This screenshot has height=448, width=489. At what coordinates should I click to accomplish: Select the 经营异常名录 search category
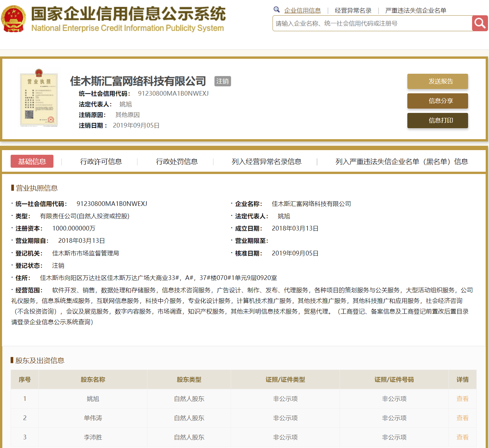point(353,11)
